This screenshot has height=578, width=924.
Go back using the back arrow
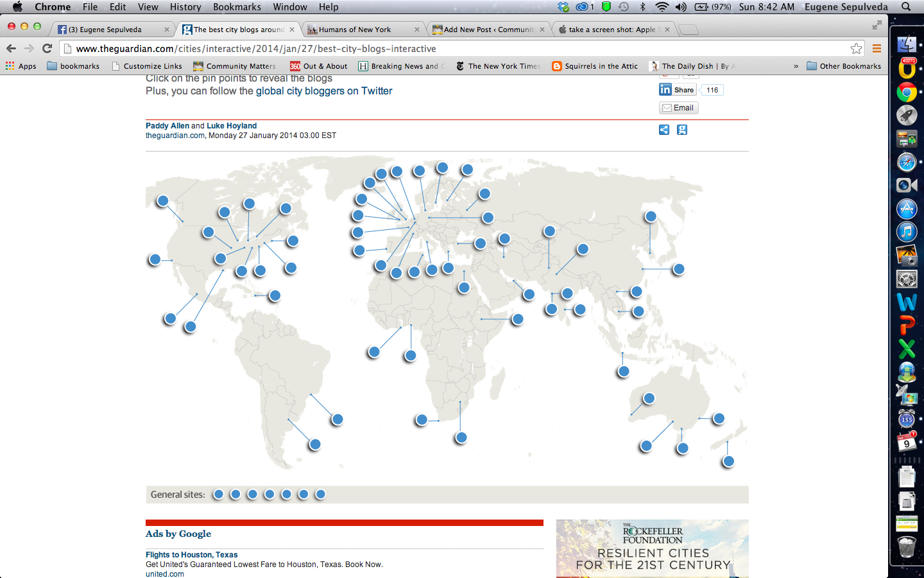click(11, 48)
